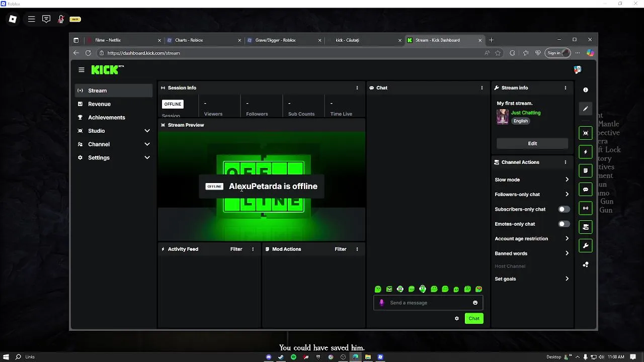Screen dimensions: 644x362
Task: Toggle the wrench stream info widget
Action: click(586, 246)
